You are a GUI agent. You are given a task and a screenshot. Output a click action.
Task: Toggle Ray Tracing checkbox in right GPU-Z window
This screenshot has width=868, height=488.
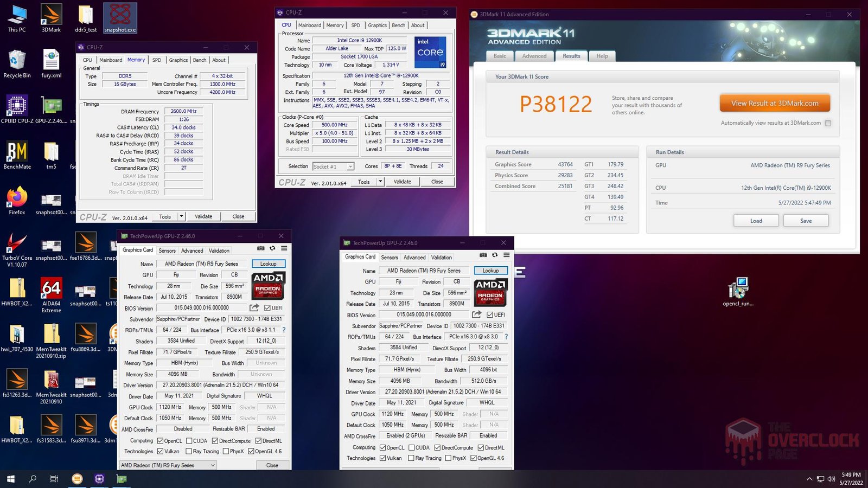coord(411,458)
